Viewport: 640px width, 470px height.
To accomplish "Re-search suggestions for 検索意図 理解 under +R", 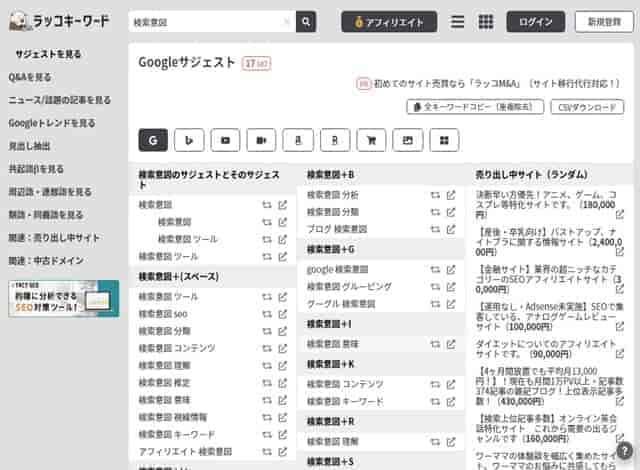I will (x=435, y=442).
